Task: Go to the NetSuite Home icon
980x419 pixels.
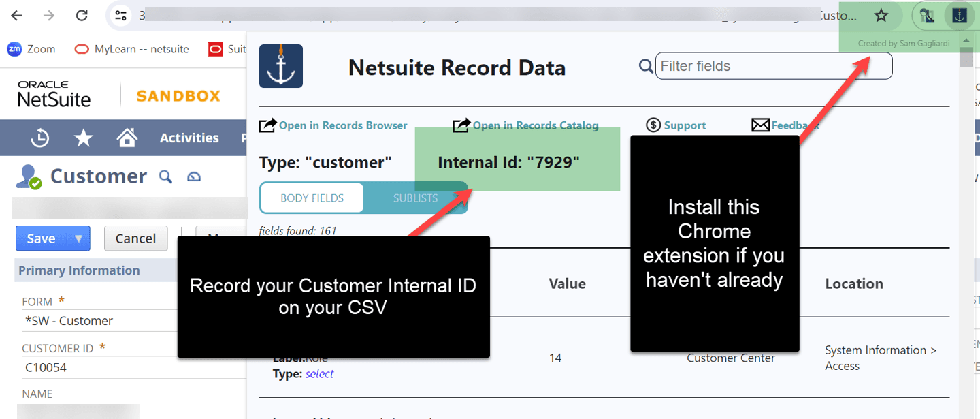Action: click(127, 138)
